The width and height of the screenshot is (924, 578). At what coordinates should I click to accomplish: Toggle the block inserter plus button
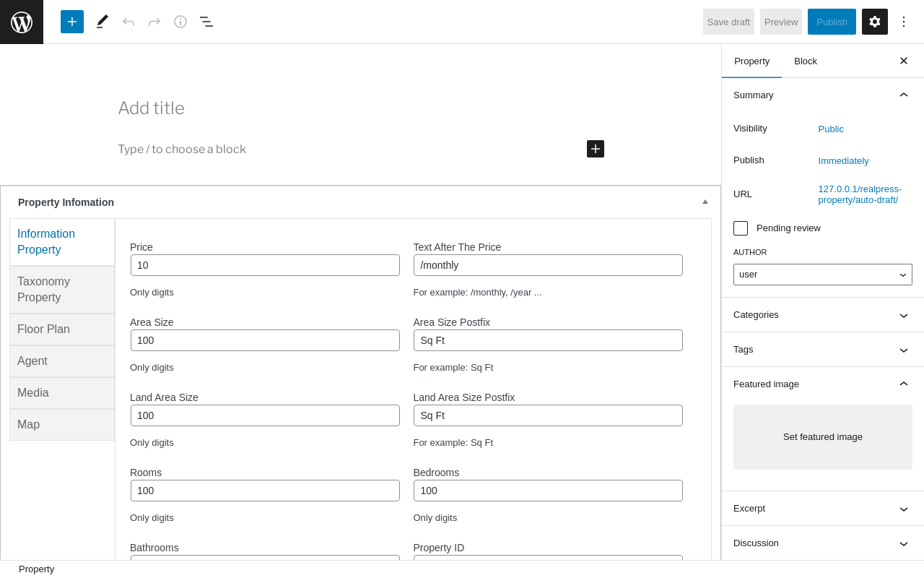point(72,22)
